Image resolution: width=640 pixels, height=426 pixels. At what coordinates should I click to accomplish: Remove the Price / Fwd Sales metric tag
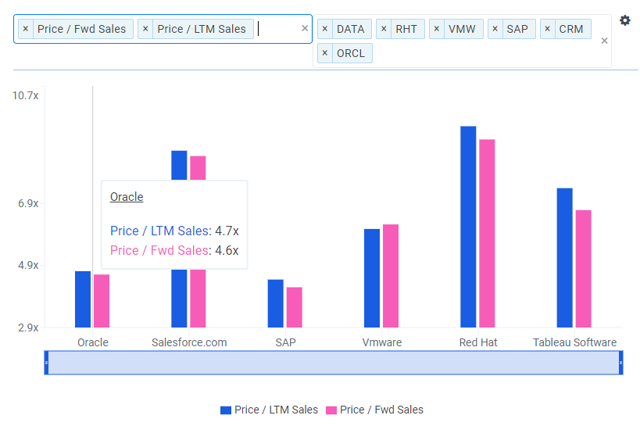click(25, 29)
